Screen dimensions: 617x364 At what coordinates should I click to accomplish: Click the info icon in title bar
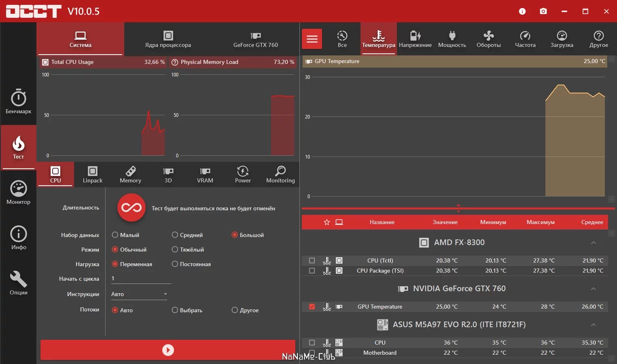point(522,11)
